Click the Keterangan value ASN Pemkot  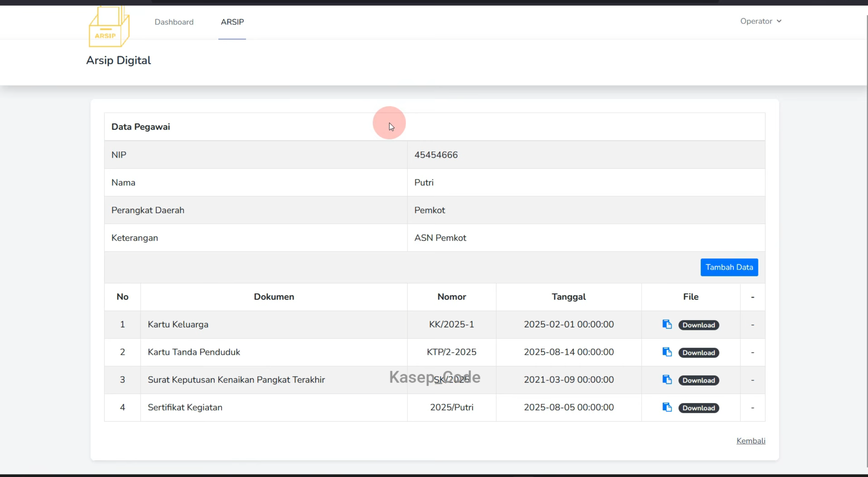(x=440, y=238)
